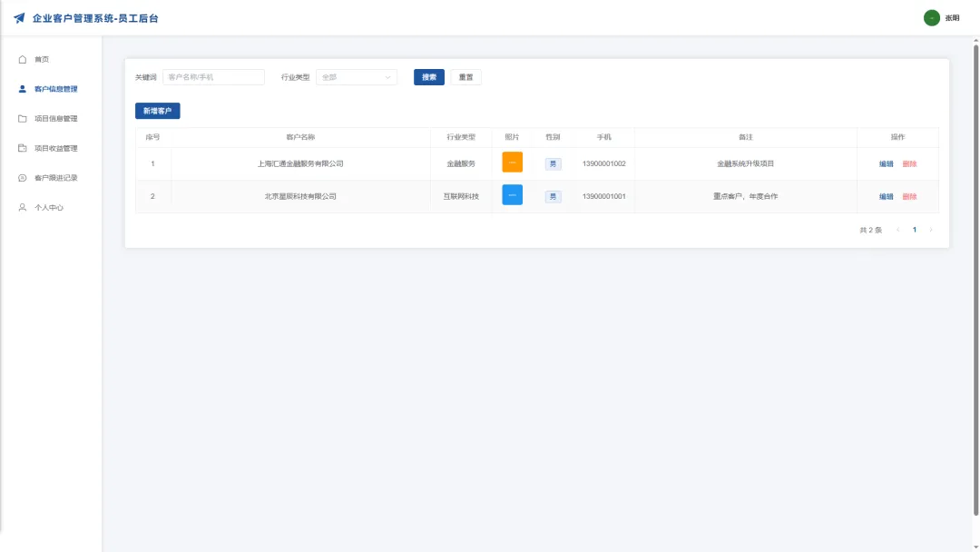Click the 重置 button
This screenshot has height=552, width=980.
(465, 77)
